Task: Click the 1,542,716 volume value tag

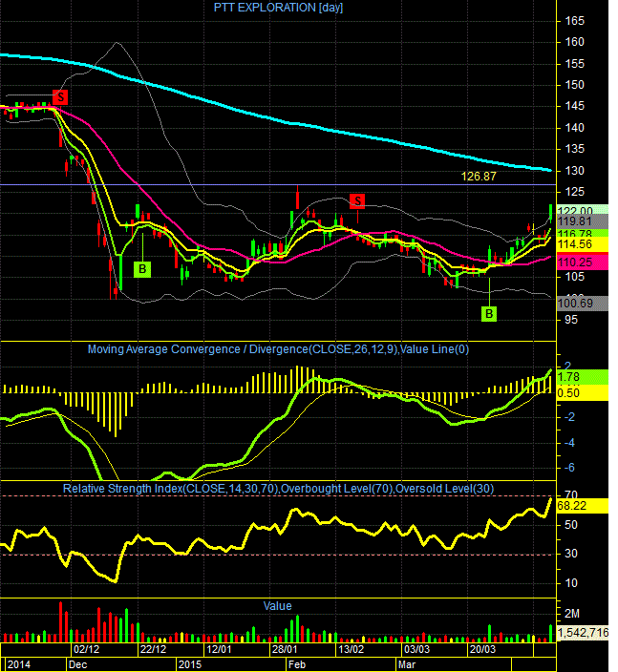Action: click(x=582, y=633)
